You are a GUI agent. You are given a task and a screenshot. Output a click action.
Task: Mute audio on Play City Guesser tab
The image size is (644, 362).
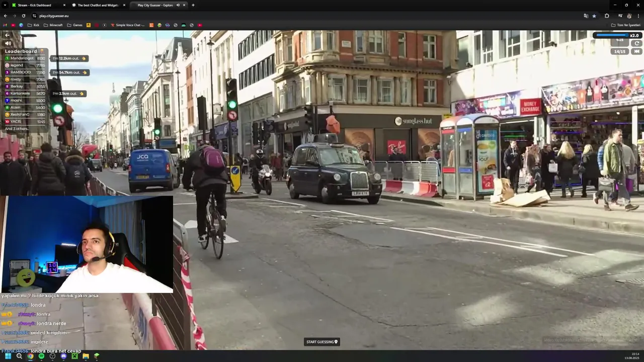click(x=178, y=5)
